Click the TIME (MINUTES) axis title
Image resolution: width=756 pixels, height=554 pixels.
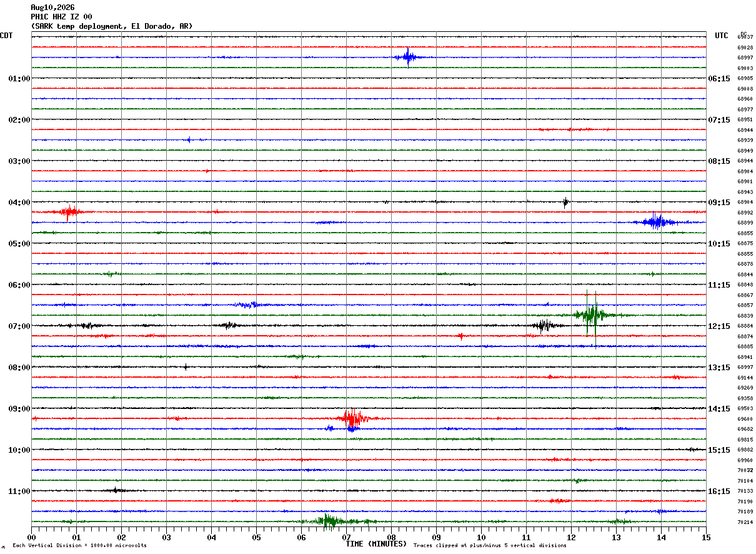point(376,545)
